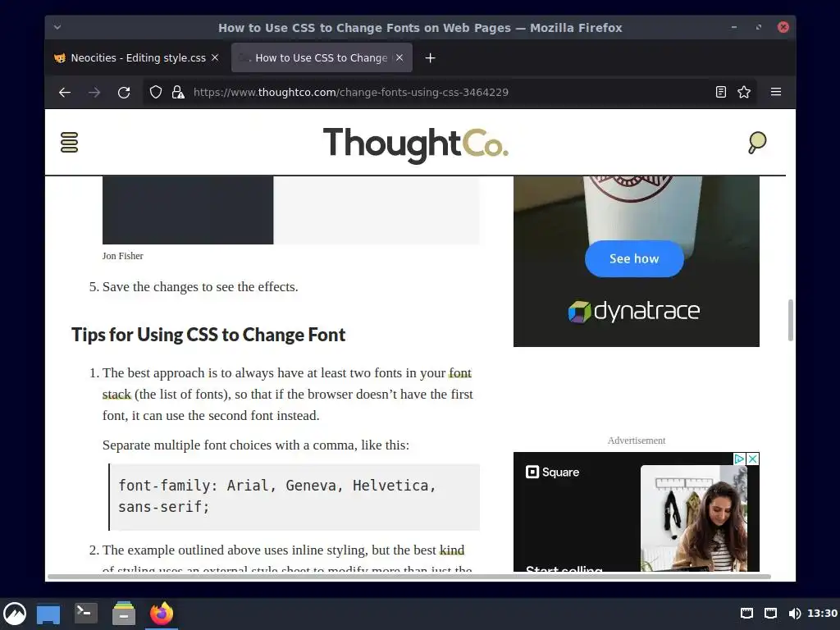Show desktop from the taskbar

(48, 614)
